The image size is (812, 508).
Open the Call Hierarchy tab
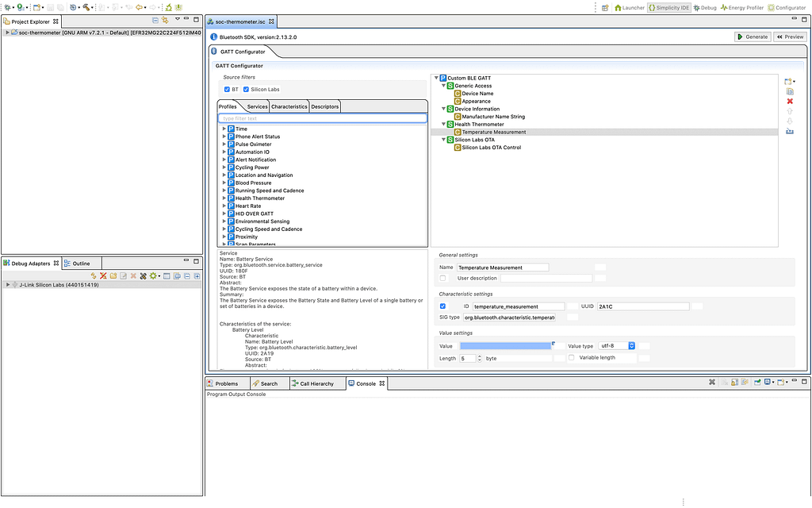317,383
